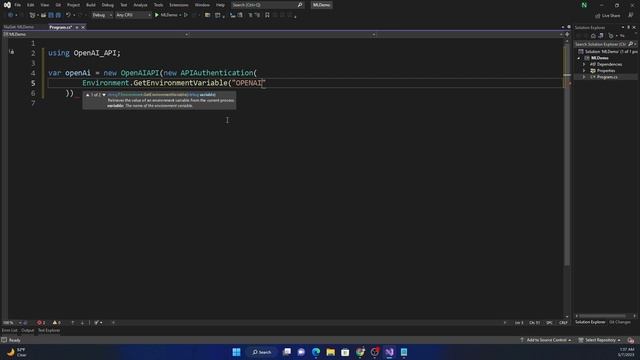Open the Edit menu
The width and height of the screenshot is (640, 360).
click(x=31, y=5)
